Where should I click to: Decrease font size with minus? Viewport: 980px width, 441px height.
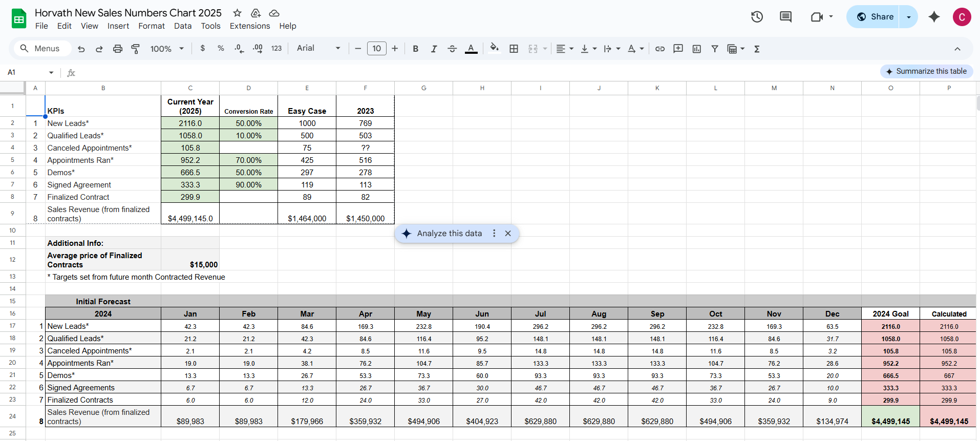[358, 49]
